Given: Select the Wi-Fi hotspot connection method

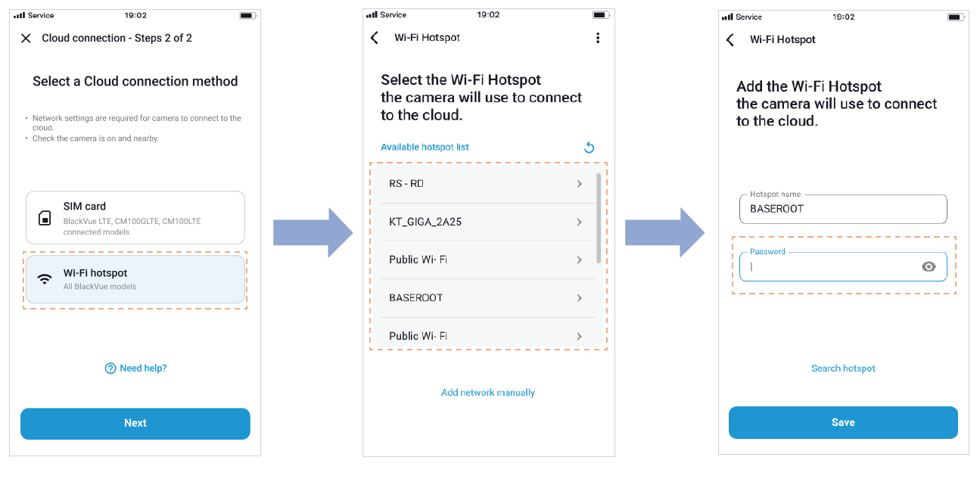Looking at the screenshot, I should tap(135, 279).
